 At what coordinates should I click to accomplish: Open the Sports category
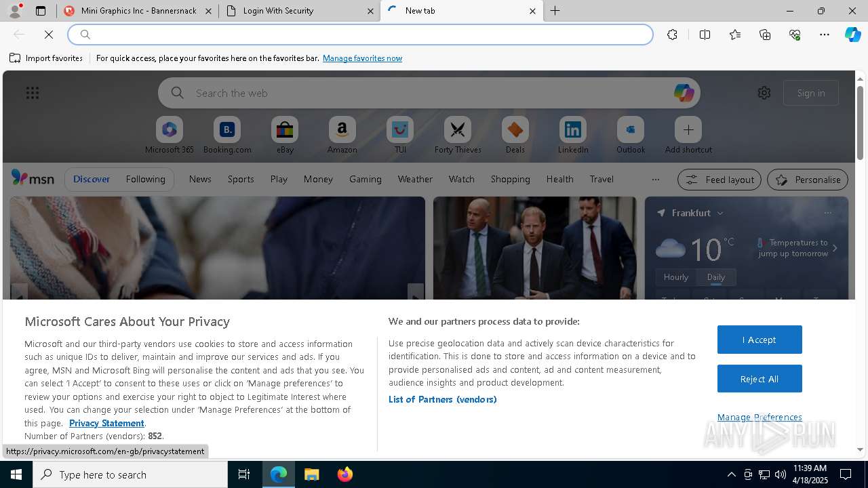pyautogui.click(x=241, y=179)
